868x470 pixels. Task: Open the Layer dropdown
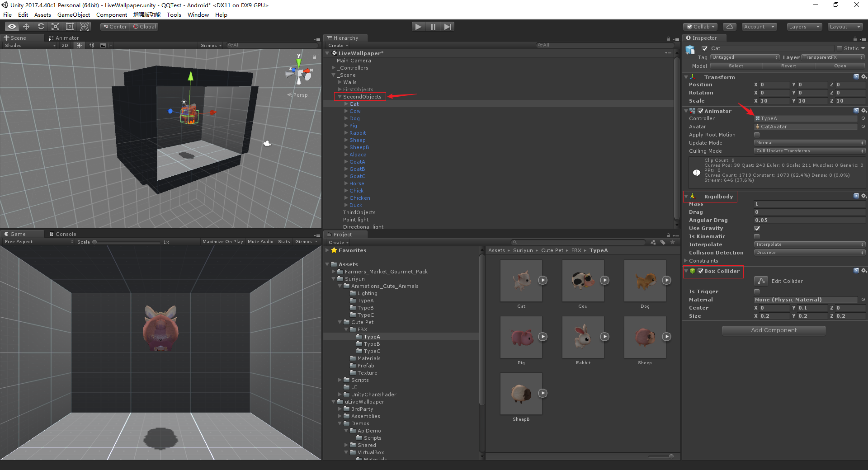(x=833, y=57)
